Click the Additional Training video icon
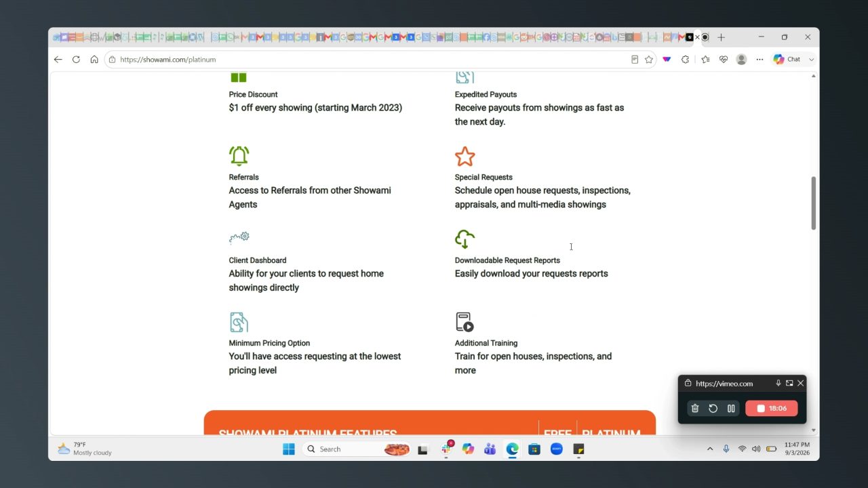 click(465, 322)
